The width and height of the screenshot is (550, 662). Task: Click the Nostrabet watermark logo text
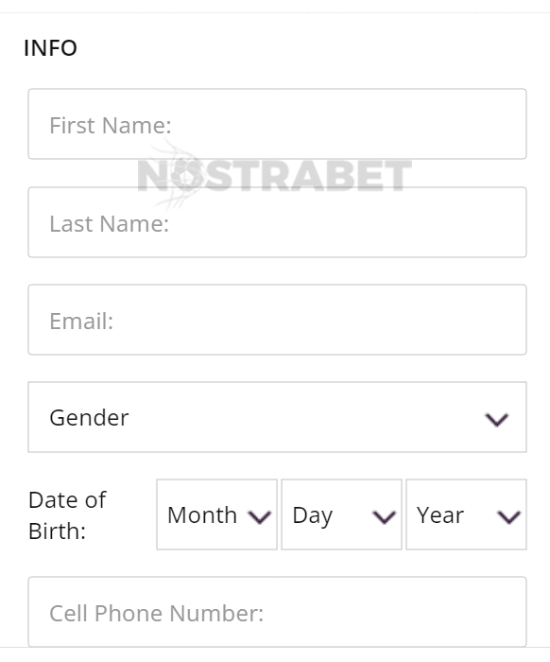coord(274,176)
